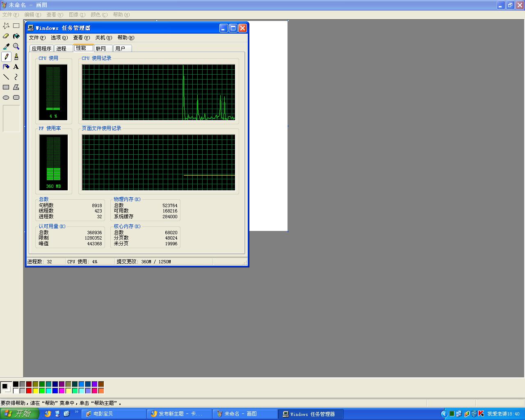Choose the yellow color swatch
Viewport: 525px width, 420px height.
(x=35, y=391)
